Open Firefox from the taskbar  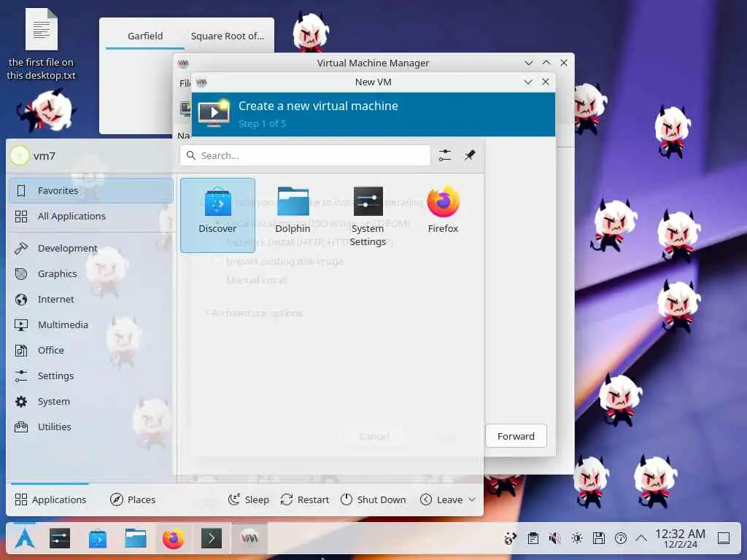click(x=174, y=539)
